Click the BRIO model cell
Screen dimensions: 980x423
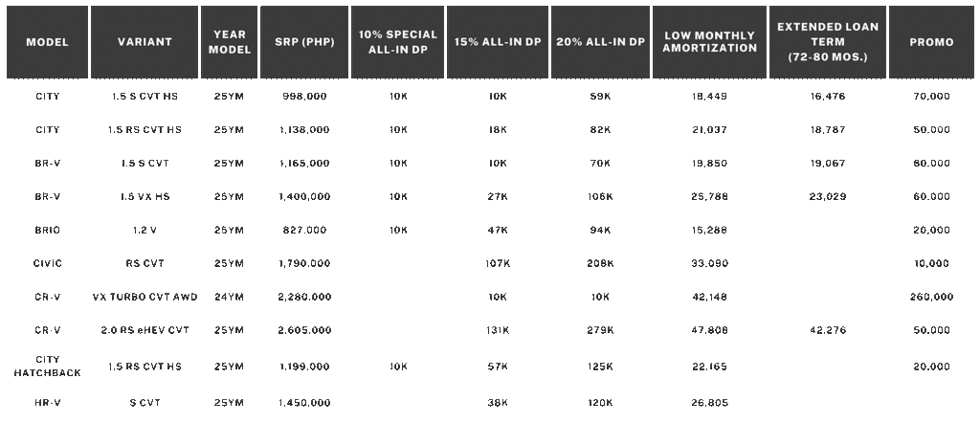[x=47, y=230]
